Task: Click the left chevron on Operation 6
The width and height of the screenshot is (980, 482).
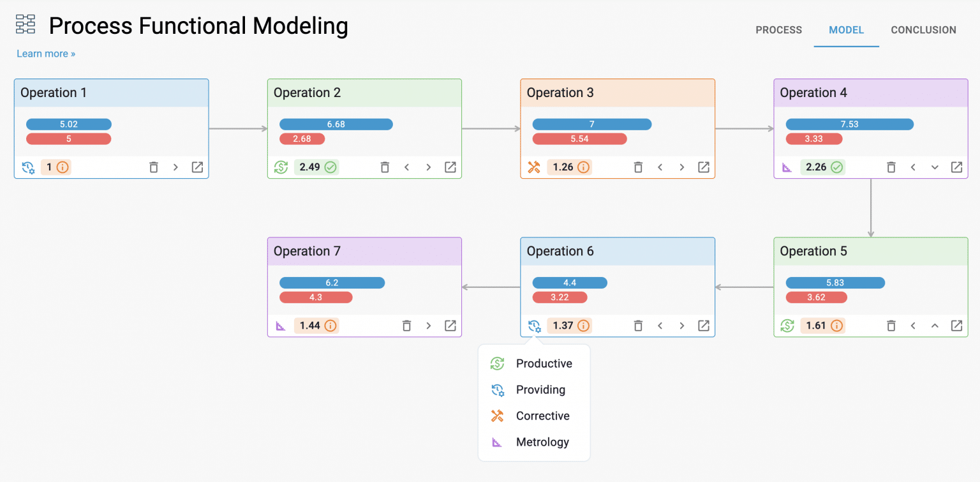Action: click(x=660, y=325)
